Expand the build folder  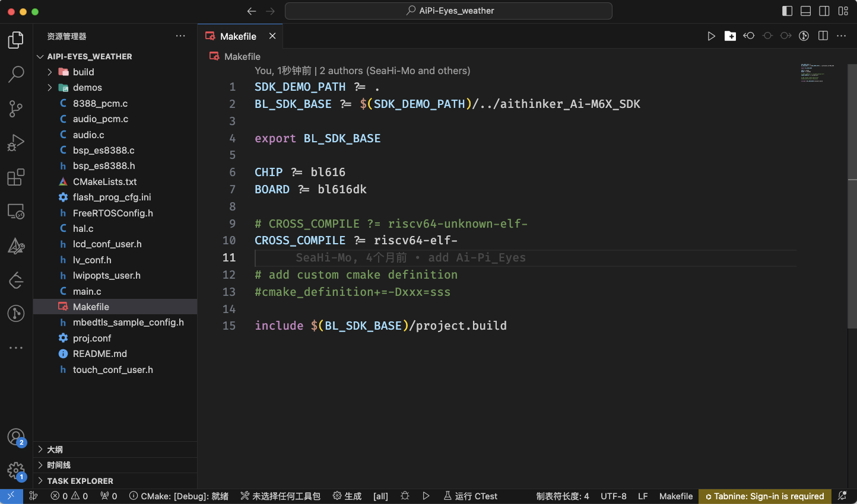[115, 72]
